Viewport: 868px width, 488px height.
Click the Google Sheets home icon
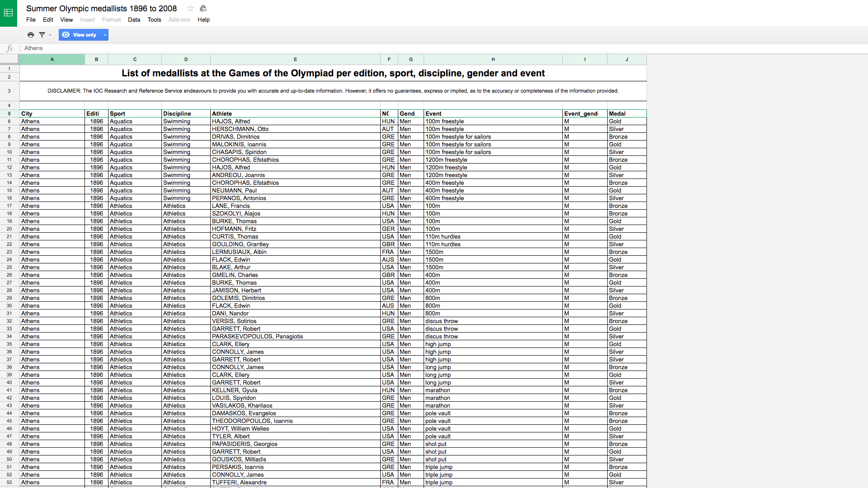click(x=9, y=13)
